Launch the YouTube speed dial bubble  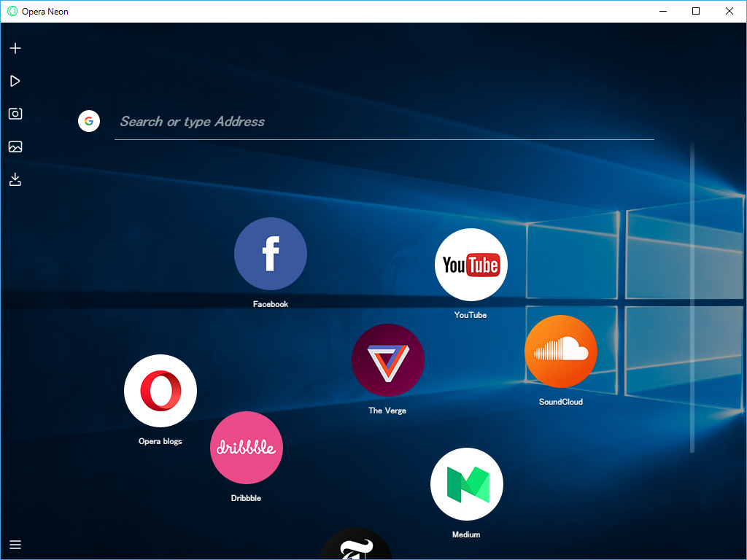point(471,265)
